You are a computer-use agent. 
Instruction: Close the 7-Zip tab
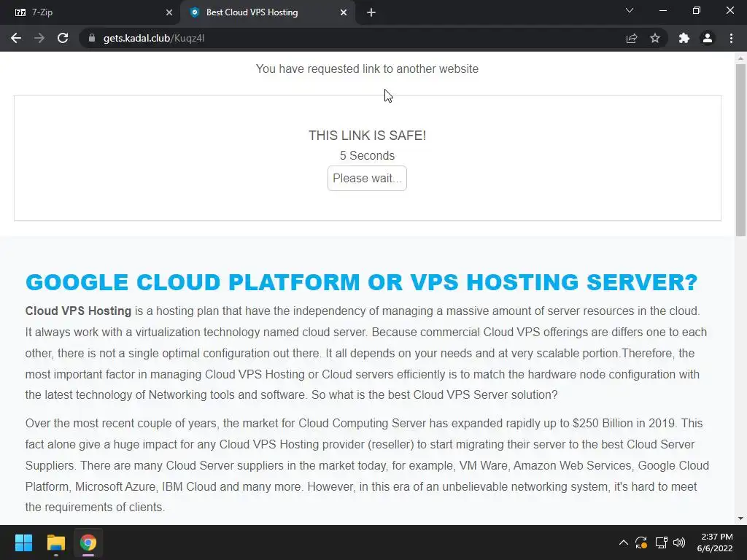pos(169,12)
